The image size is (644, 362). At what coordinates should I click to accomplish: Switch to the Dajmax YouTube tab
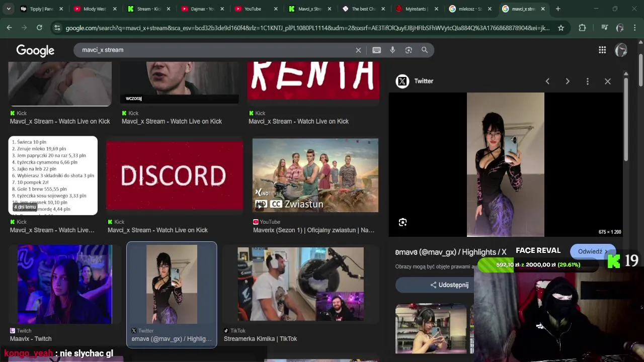click(x=202, y=9)
